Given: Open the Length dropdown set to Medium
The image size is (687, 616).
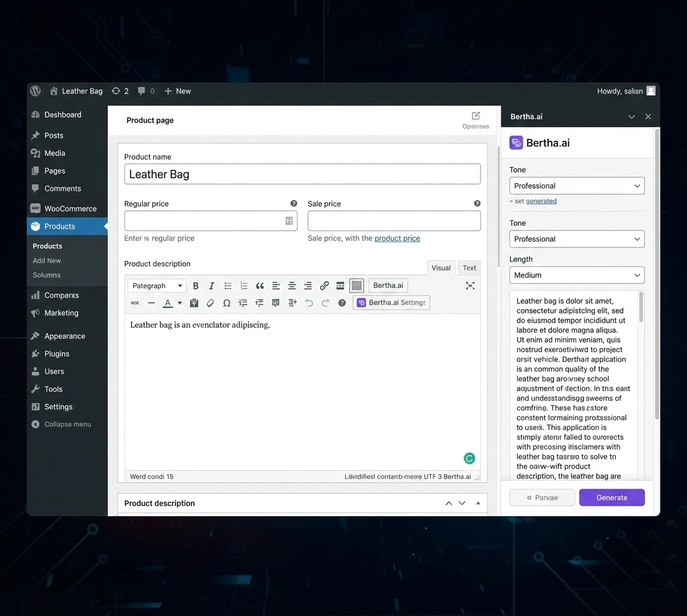Looking at the screenshot, I should point(576,275).
